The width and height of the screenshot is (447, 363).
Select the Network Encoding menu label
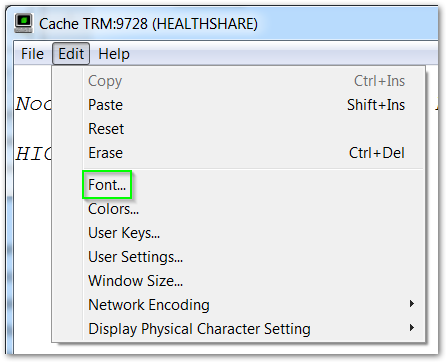coord(149,305)
